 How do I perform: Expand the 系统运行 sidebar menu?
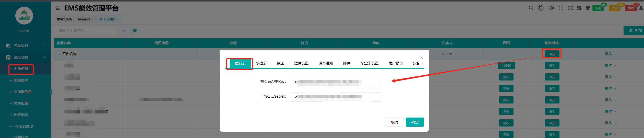tap(26, 46)
